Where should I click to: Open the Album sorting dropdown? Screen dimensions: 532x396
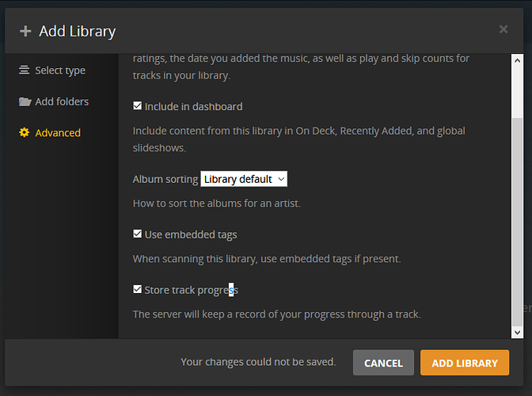click(244, 179)
